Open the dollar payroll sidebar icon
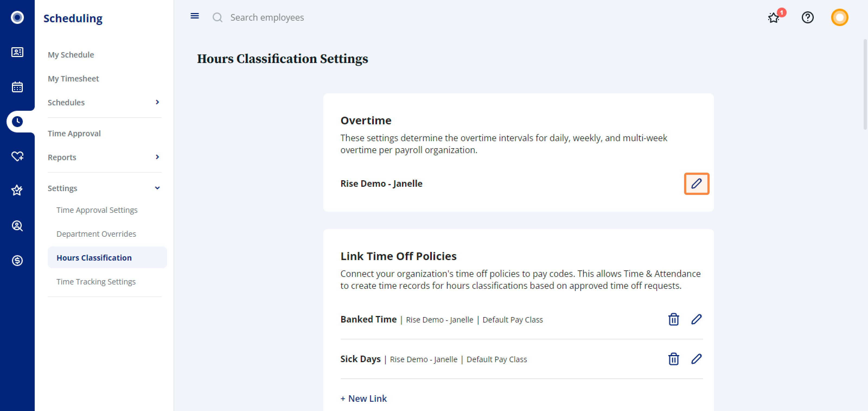This screenshot has width=868, height=411. 17,261
